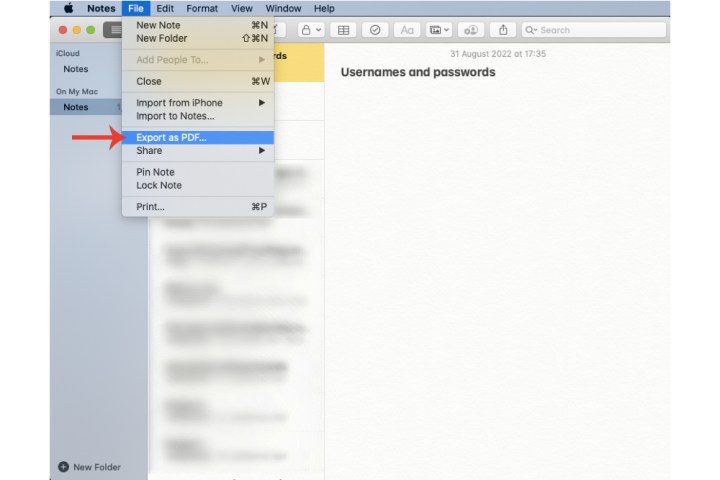Choose Lock Note from menu
The height and width of the screenshot is (480, 720).
click(x=198, y=185)
